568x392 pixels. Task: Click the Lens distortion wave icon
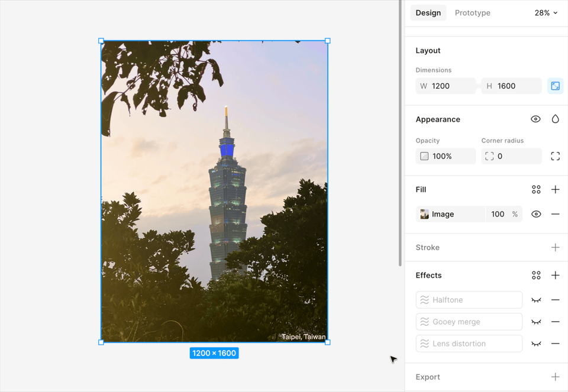pos(425,344)
